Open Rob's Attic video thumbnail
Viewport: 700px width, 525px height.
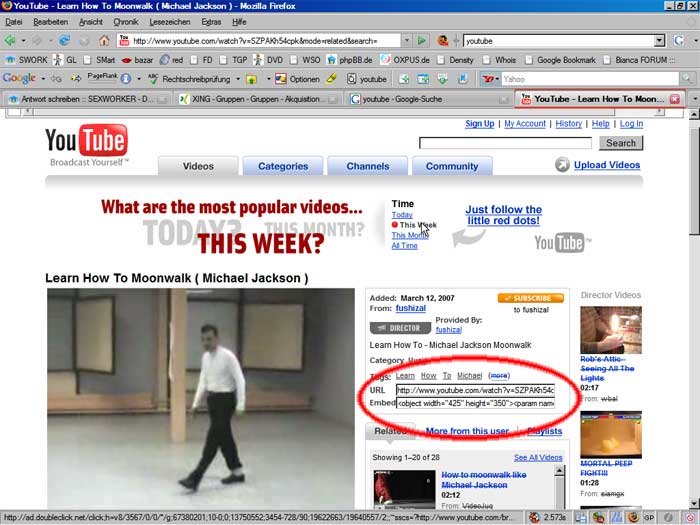click(611, 330)
